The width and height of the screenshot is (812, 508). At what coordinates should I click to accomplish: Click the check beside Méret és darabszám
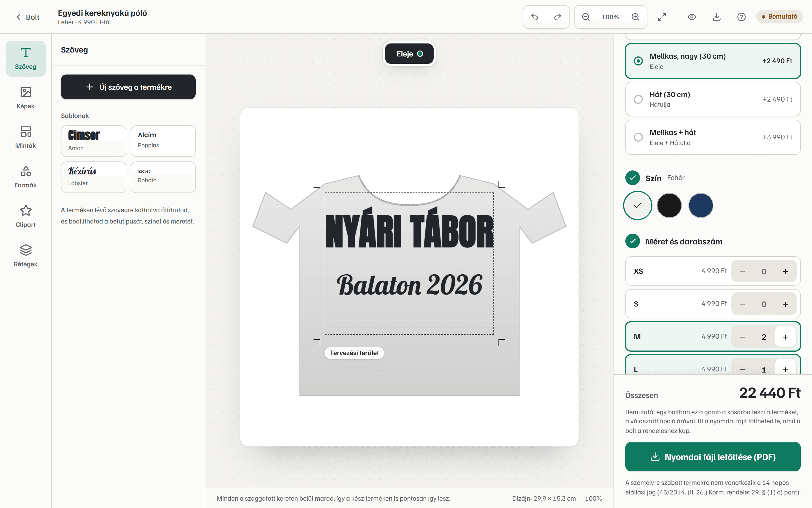[632, 241]
